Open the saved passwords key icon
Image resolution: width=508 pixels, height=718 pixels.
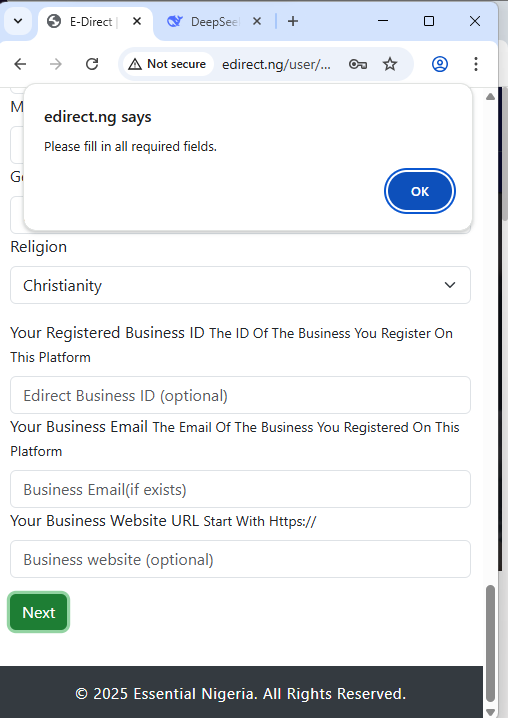coord(358,64)
